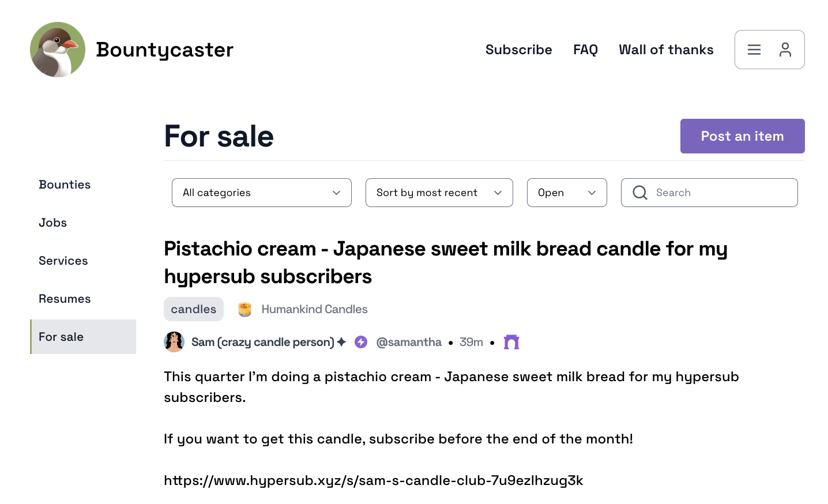Click the Bountycaster bird logo
Viewport: 828px width, 504px height.
[58, 50]
